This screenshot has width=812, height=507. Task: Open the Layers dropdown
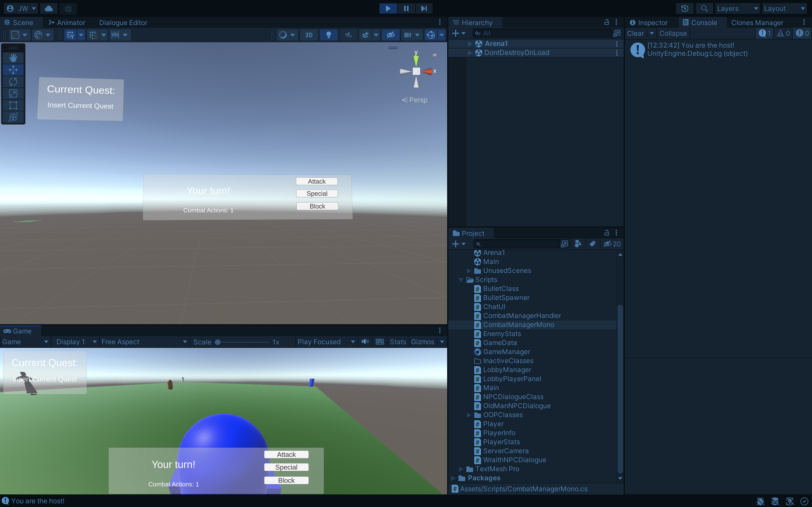coord(737,8)
